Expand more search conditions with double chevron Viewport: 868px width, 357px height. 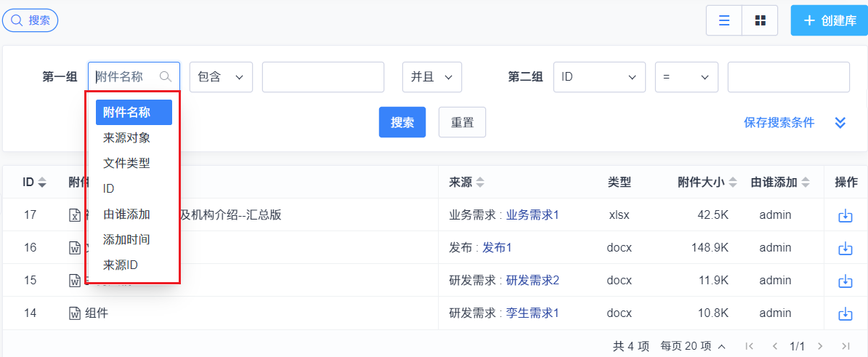[840, 122]
